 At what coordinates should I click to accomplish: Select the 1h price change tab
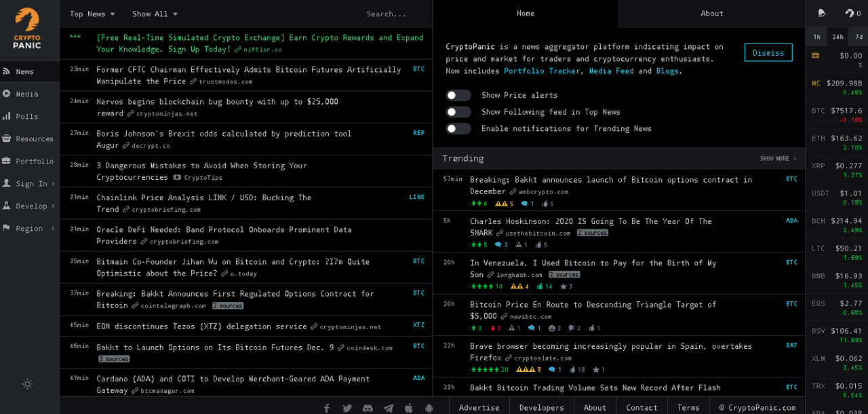(816, 37)
